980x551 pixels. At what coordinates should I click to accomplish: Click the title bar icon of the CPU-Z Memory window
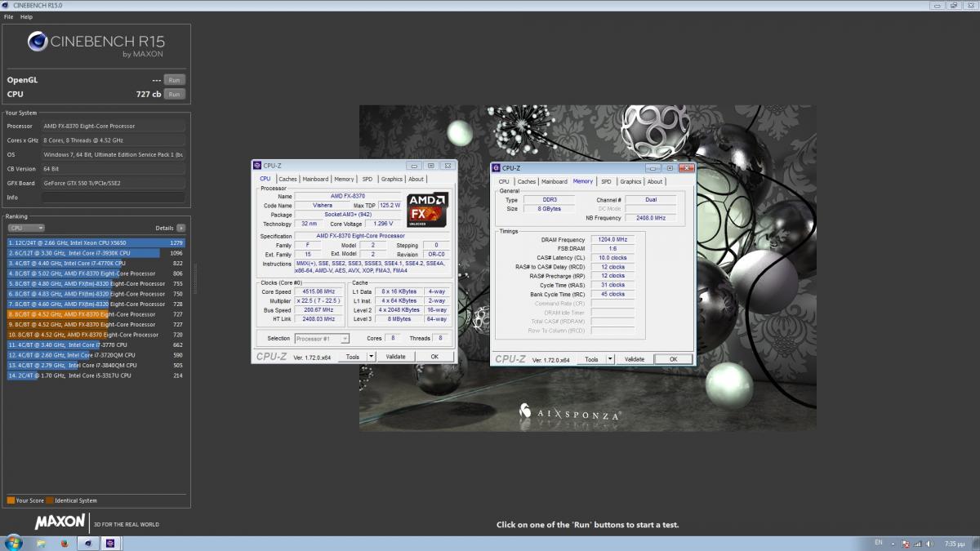(x=497, y=168)
